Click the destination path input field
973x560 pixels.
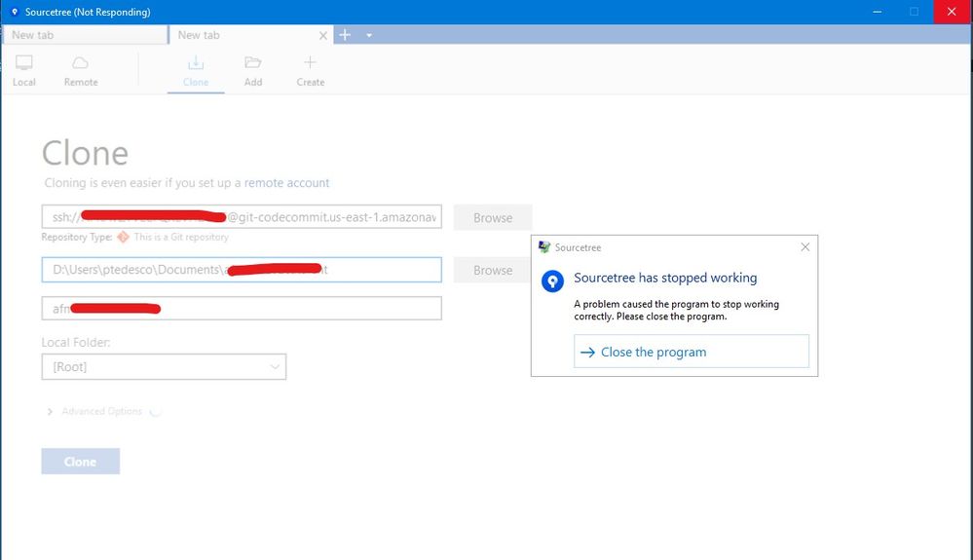(242, 270)
